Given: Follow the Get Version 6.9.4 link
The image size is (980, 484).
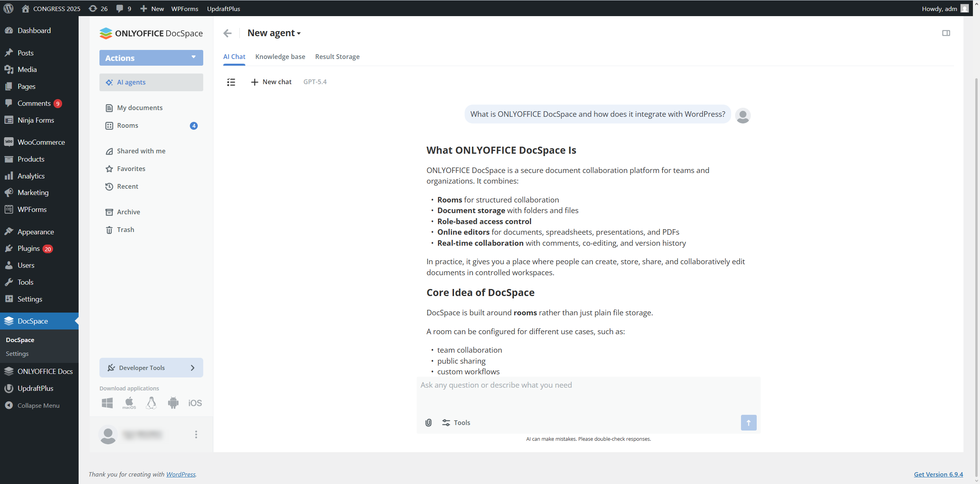Looking at the screenshot, I should (x=938, y=474).
